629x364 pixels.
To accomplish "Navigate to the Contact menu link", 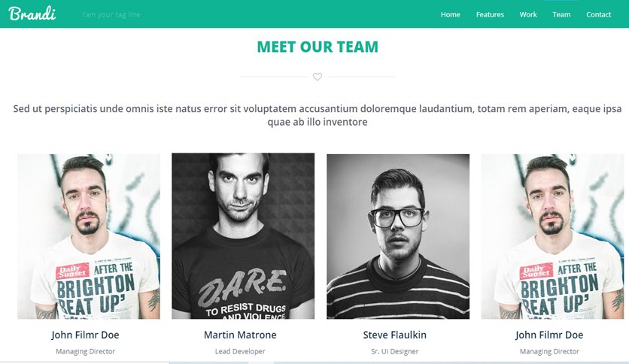I will 598,14.
